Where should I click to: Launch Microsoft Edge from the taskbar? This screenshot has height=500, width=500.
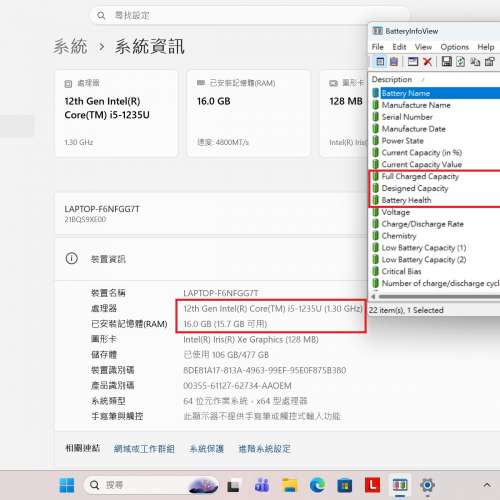click(317, 485)
